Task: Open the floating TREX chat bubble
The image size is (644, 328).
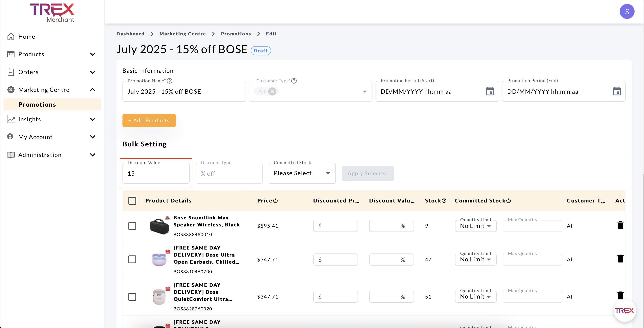Action: [x=624, y=310]
